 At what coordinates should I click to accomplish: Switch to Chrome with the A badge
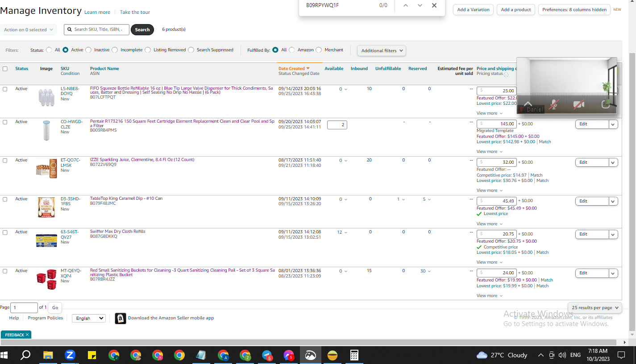point(223,355)
